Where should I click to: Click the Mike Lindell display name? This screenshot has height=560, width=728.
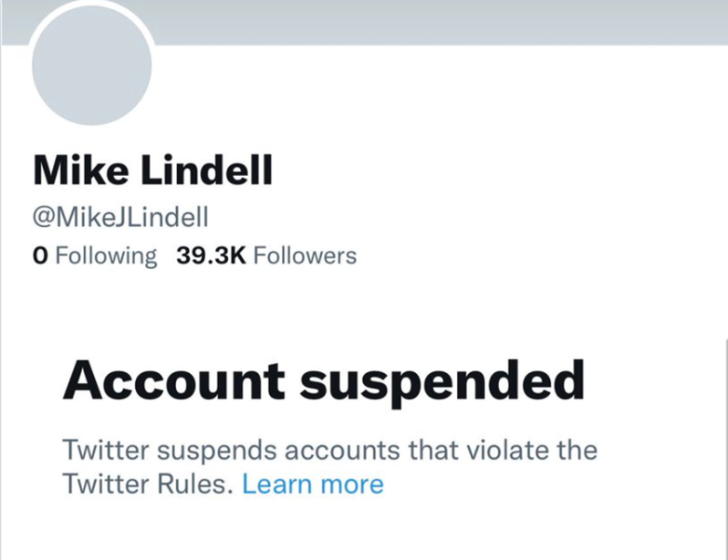tap(152, 171)
